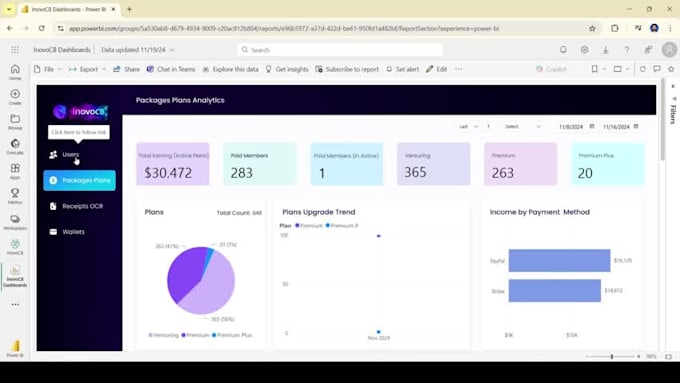The image size is (680, 383).
Task: Click the fit to page icon
Action: click(668, 357)
